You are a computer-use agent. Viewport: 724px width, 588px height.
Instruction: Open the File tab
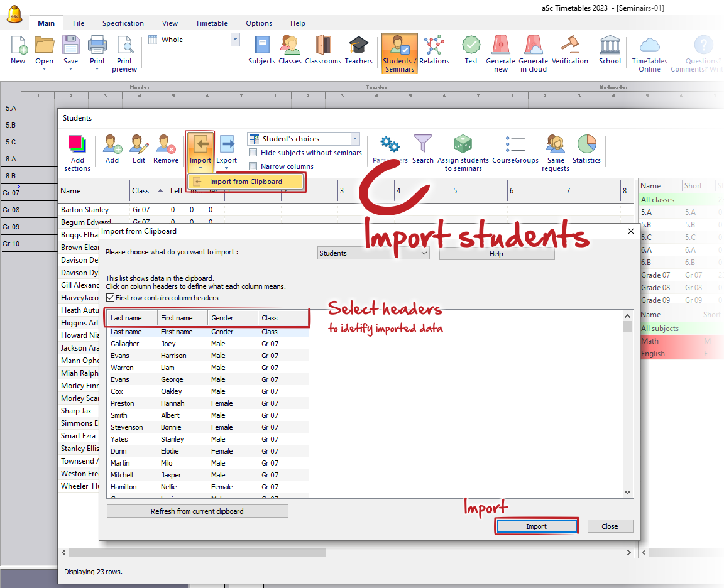coord(79,23)
